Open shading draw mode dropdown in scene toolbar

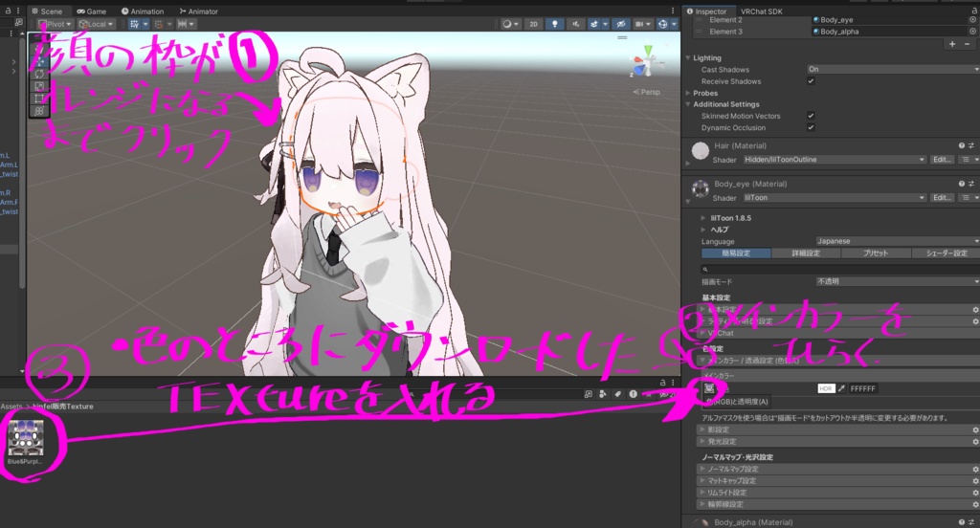tap(511, 24)
